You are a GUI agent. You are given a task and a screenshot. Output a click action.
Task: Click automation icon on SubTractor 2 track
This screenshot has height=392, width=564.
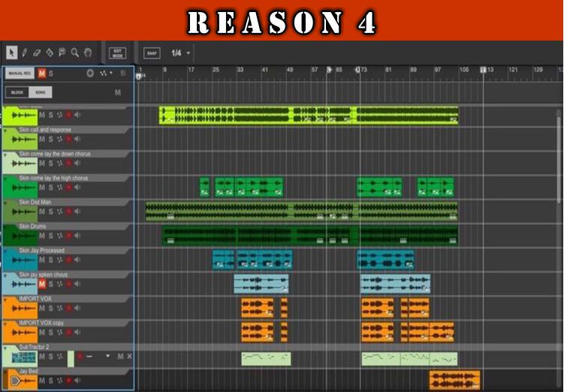[x=60, y=357]
